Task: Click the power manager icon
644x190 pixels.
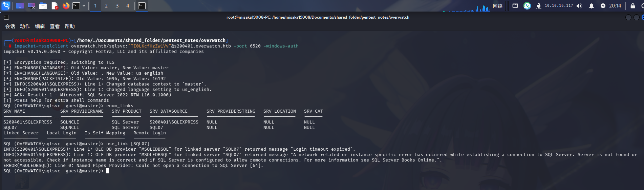Action: click(603, 6)
